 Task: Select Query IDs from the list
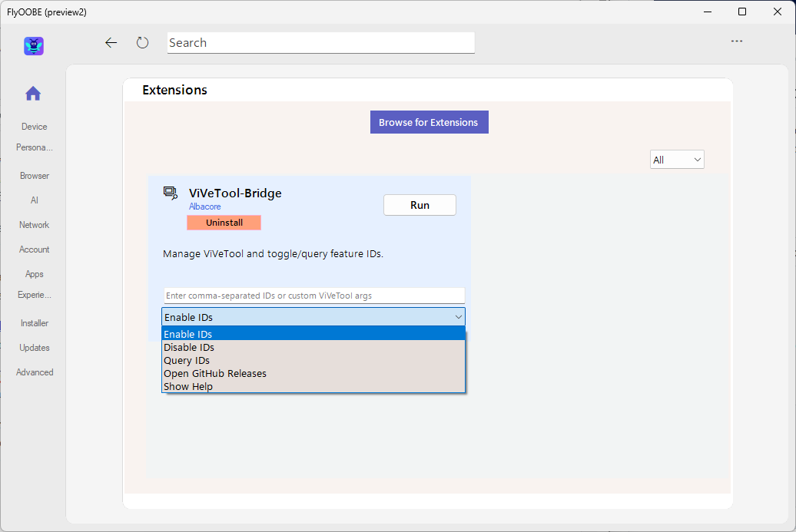[186, 360]
